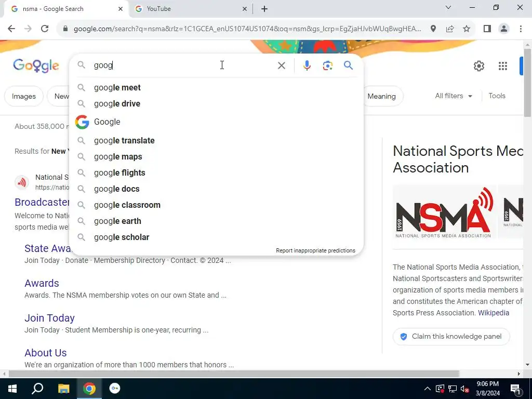The image size is (532, 399).
Task: Open the About Us sitelink
Action: tap(46, 353)
